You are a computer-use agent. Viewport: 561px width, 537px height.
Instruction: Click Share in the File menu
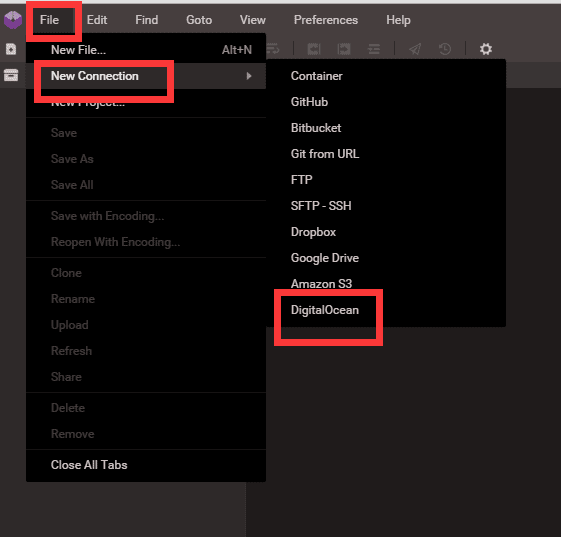point(146,377)
